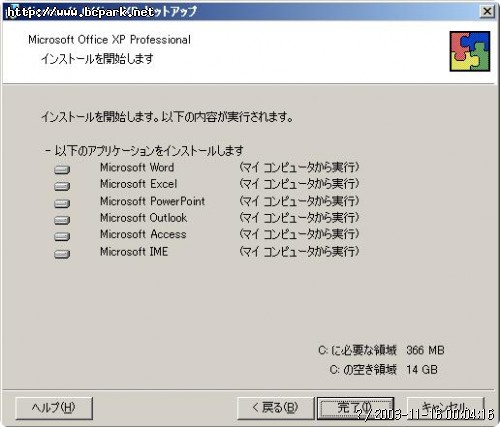Go back with the 戻る(B) button

[275, 408]
